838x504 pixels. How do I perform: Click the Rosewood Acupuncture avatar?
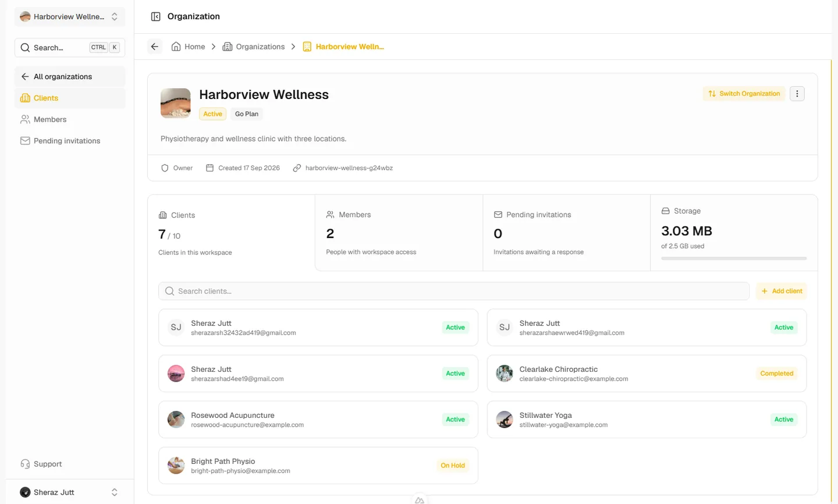coord(176,419)
